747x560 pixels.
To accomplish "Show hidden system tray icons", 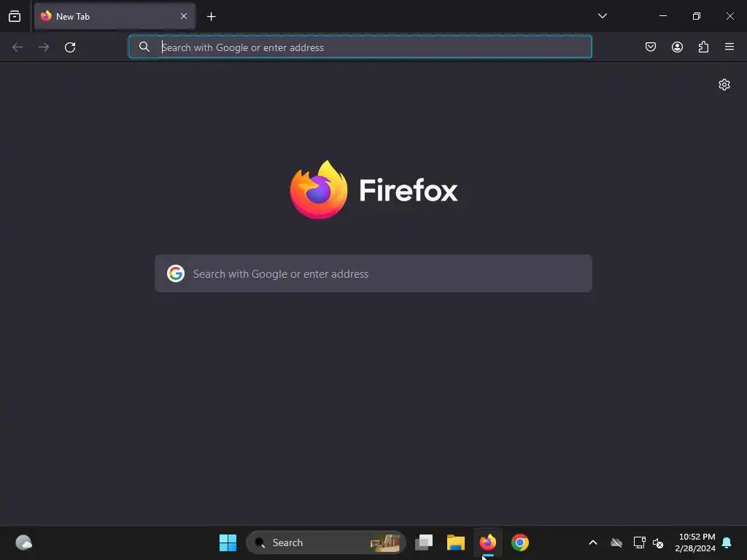I will (593, 542).
